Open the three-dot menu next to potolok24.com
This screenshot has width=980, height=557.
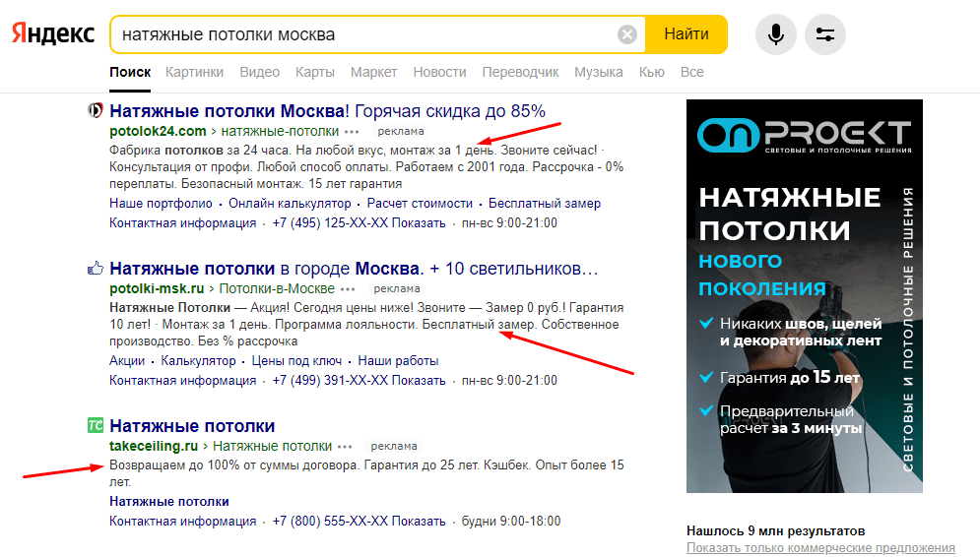click(x=352, y=132)
